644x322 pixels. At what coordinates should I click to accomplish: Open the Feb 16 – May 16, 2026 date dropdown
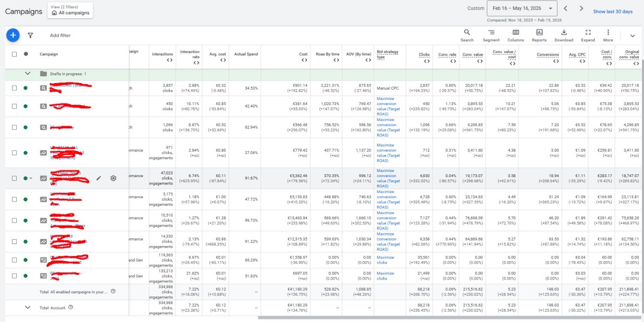point(522,8)
